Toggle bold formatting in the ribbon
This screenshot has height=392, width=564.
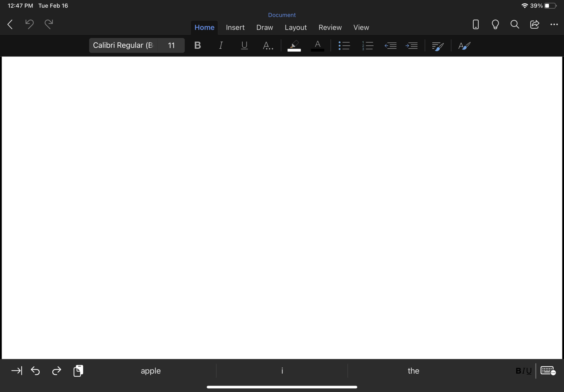(x=197, y=45)
